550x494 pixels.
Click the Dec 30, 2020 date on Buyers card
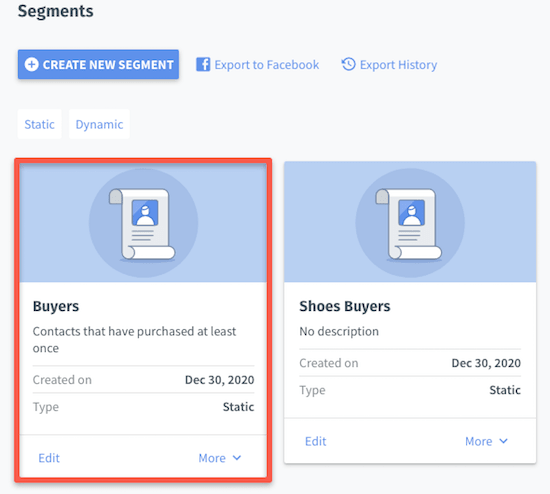(x=220, y=380)
